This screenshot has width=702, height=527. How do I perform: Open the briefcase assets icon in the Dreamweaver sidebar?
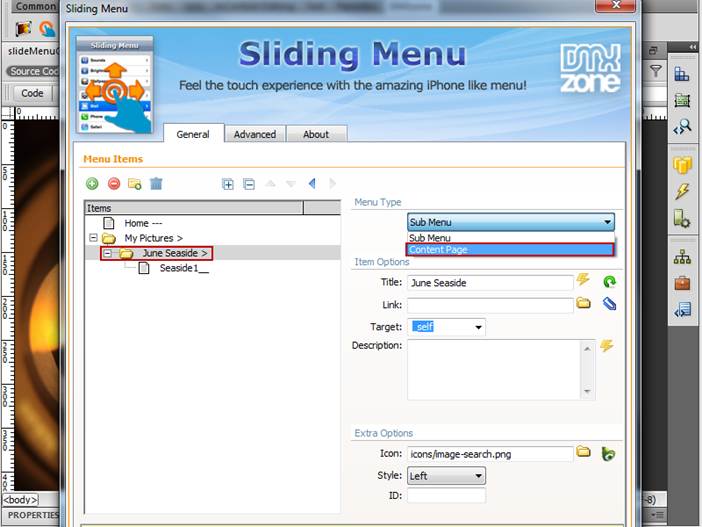point(682,283)
